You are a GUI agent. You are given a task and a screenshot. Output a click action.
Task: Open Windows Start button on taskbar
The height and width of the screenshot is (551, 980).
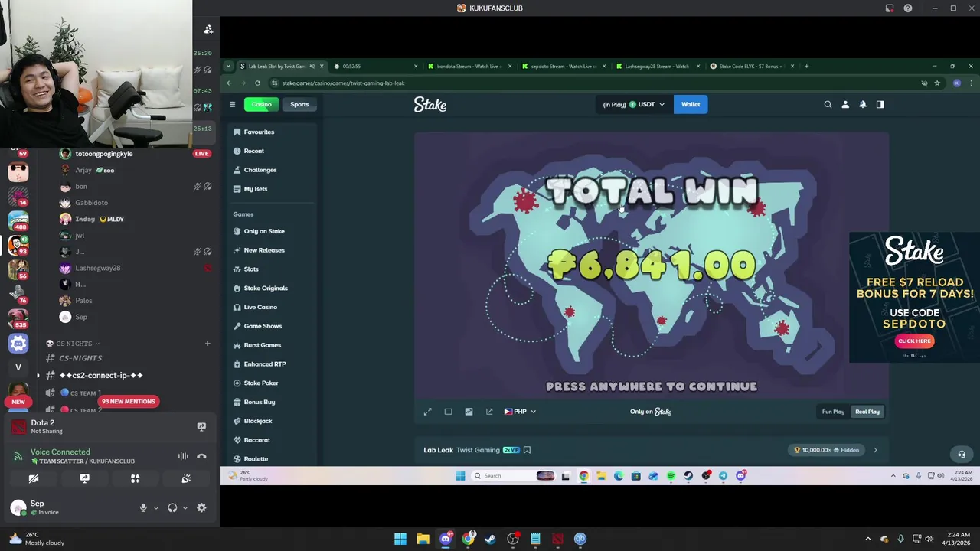point(400,539)
